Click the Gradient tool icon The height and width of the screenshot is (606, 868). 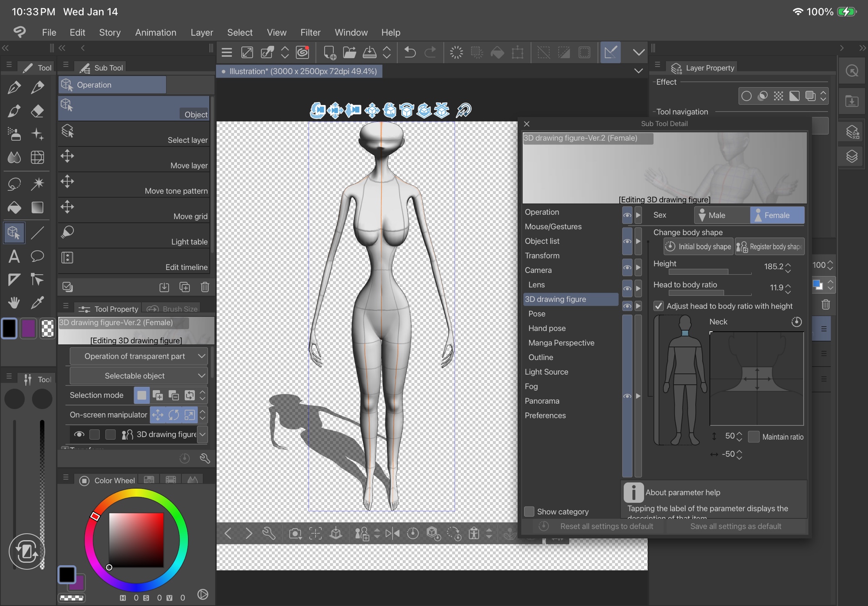point(37,207)
